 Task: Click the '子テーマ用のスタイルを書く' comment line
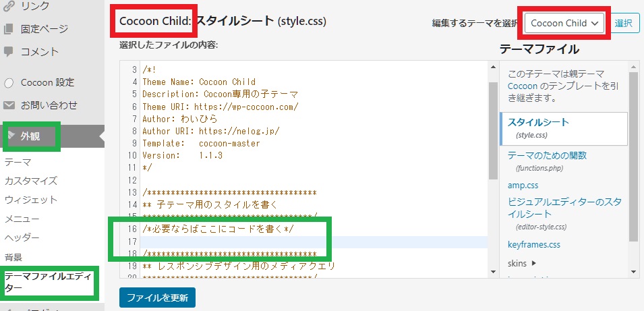[x=210, y=204]
